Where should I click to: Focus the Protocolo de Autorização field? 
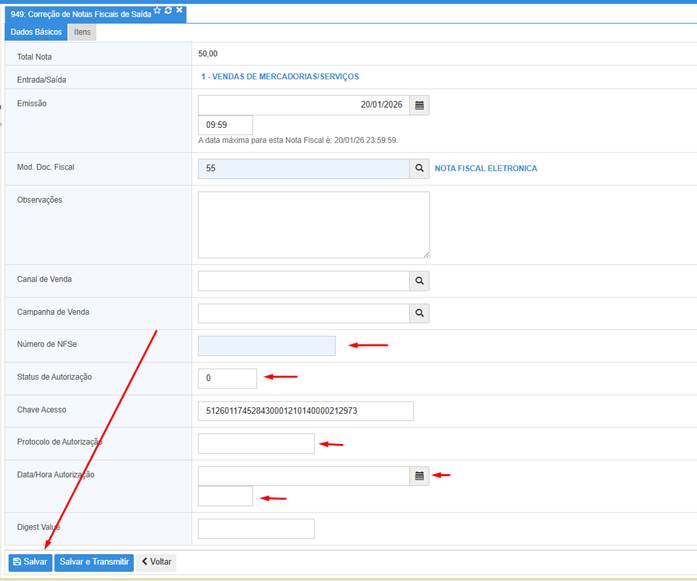256,444
